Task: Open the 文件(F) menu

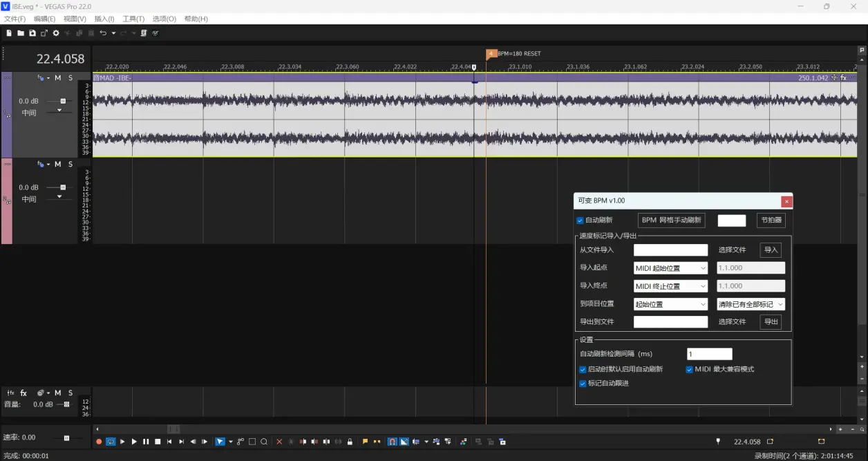Action: click(15, 19)
